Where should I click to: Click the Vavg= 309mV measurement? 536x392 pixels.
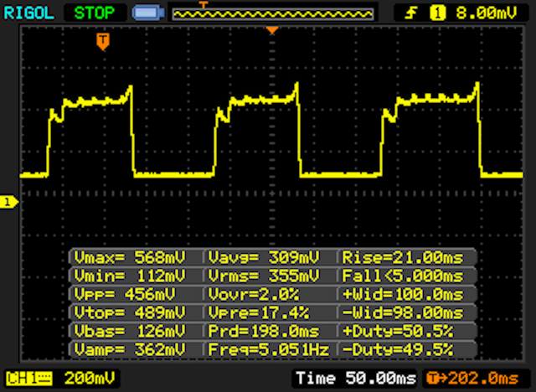coord(263,257)
